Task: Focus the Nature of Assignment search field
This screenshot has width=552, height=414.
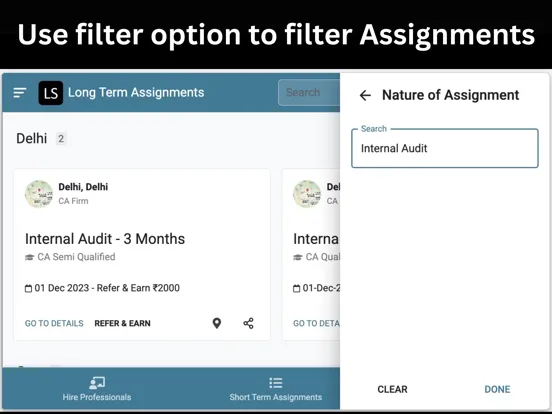Action: (x=445, y=148)
